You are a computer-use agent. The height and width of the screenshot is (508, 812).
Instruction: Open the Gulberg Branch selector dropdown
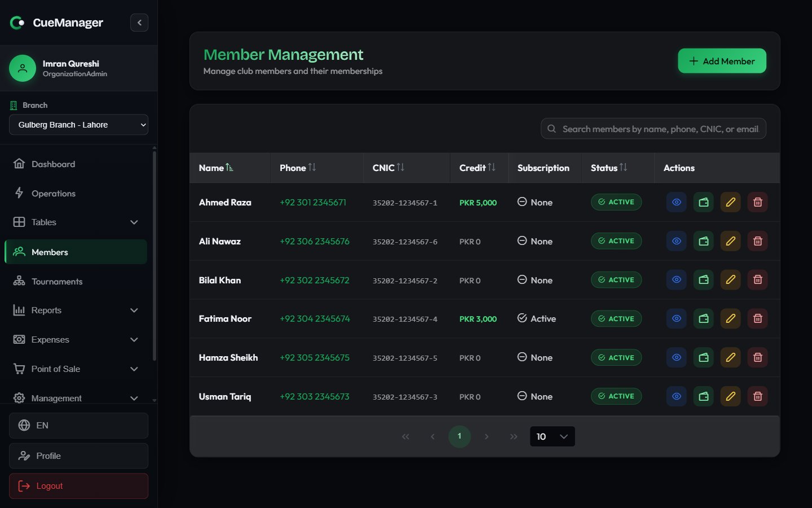78,125
